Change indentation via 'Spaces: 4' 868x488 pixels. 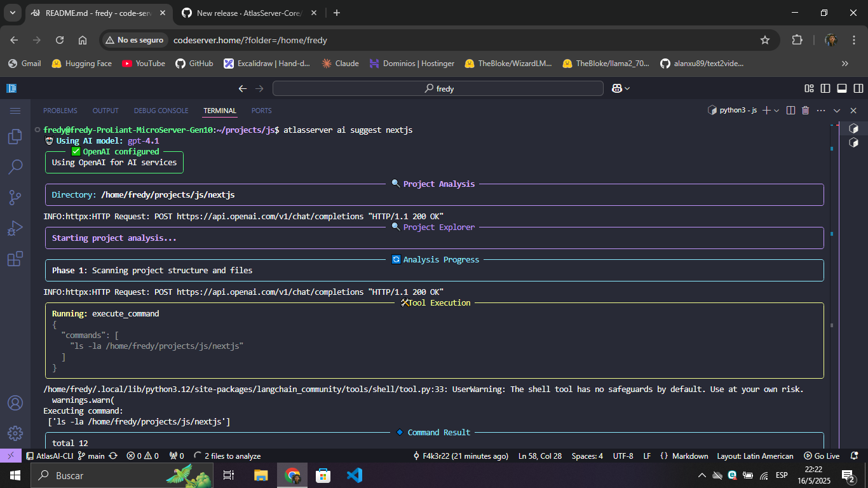(x=587, y=456)
